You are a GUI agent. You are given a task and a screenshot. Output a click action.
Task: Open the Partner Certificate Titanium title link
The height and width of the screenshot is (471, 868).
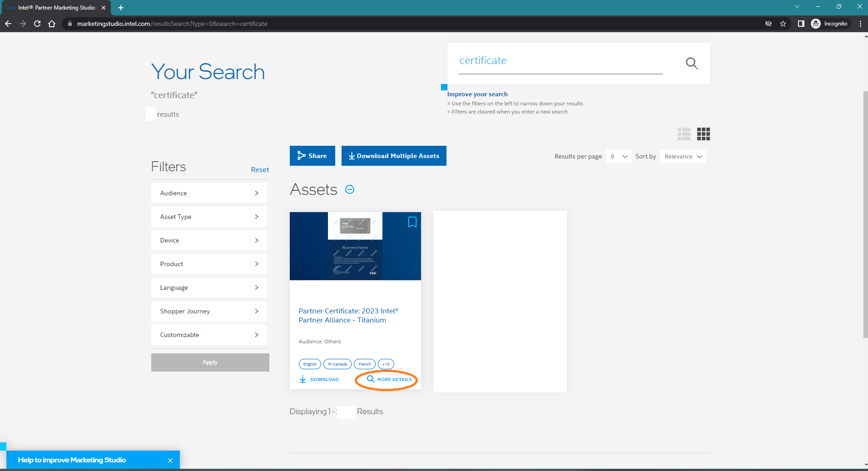pos(348,315)
